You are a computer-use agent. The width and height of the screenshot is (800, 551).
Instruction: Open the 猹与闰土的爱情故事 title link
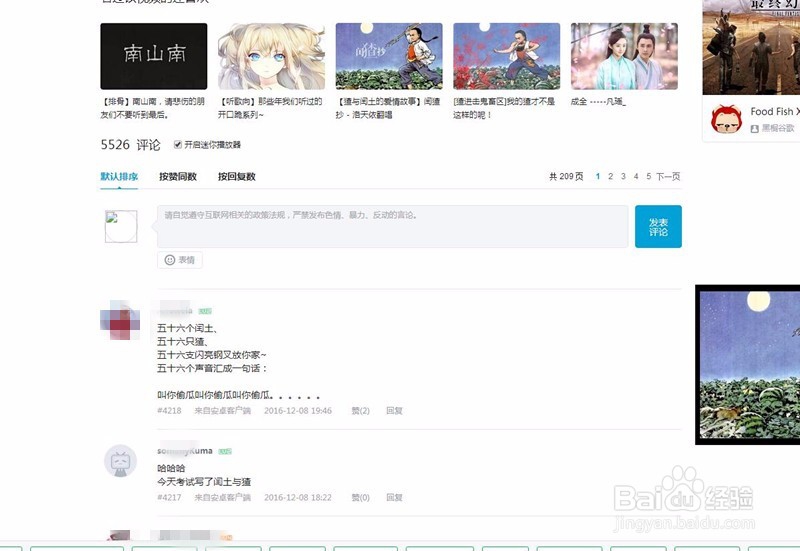click(388, 108)
